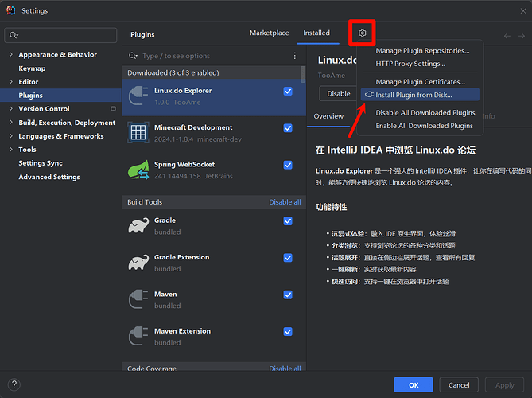This screenshot has width=532, height=398.
Task: Click the Disable button for Linux.do Explorer
Action: (x=338, y=93)
